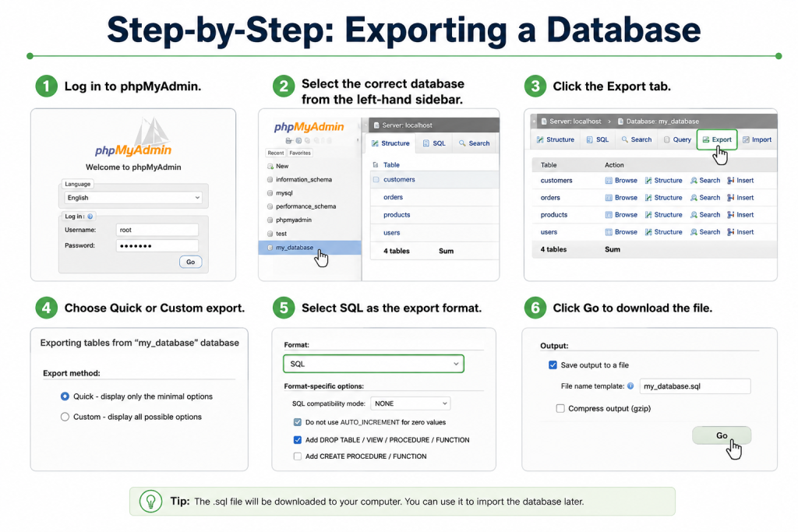This screenshot has width=798, height=532.
Task: Tick checkbox beside customers in Server: localhost table list
Action: (376, 179)
